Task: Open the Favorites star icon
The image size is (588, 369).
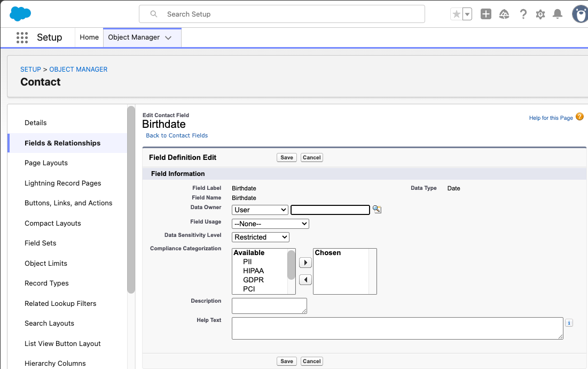Action: point(456,14)
